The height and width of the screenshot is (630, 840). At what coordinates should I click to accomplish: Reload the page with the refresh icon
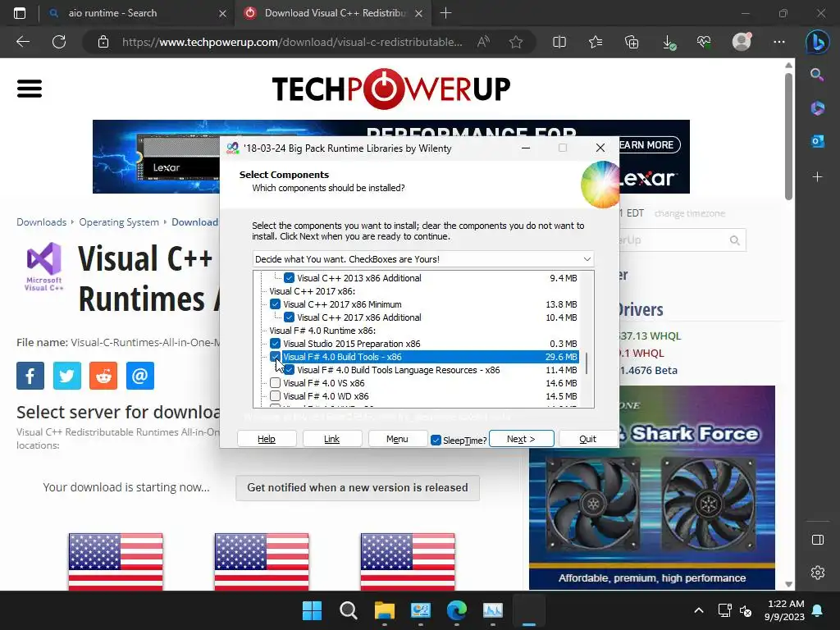(x=59, y=42)
